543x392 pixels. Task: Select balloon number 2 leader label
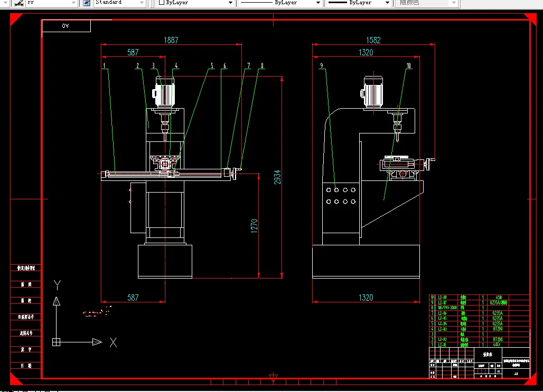pos(138,65)
